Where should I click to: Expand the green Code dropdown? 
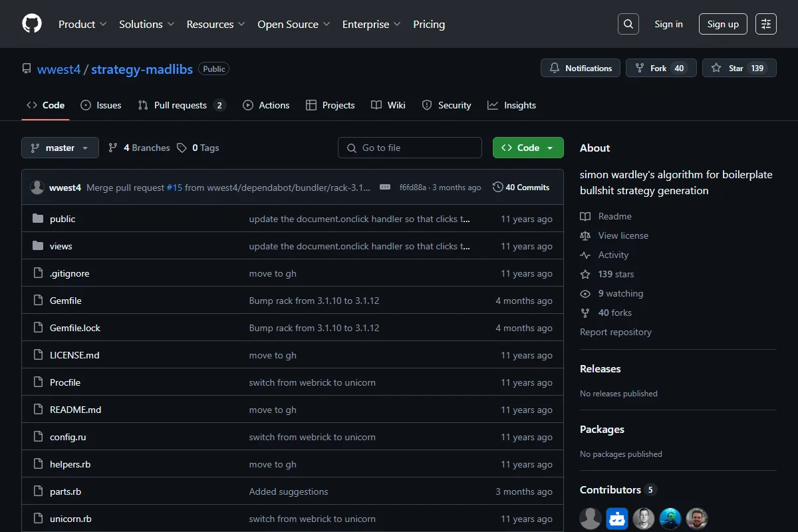click(x=528, y=148)
